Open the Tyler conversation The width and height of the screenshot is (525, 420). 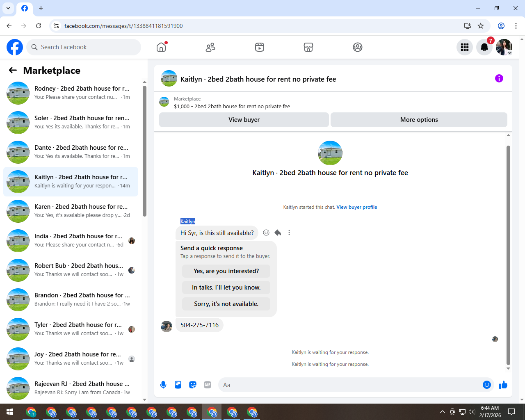[x=71, y=329]
